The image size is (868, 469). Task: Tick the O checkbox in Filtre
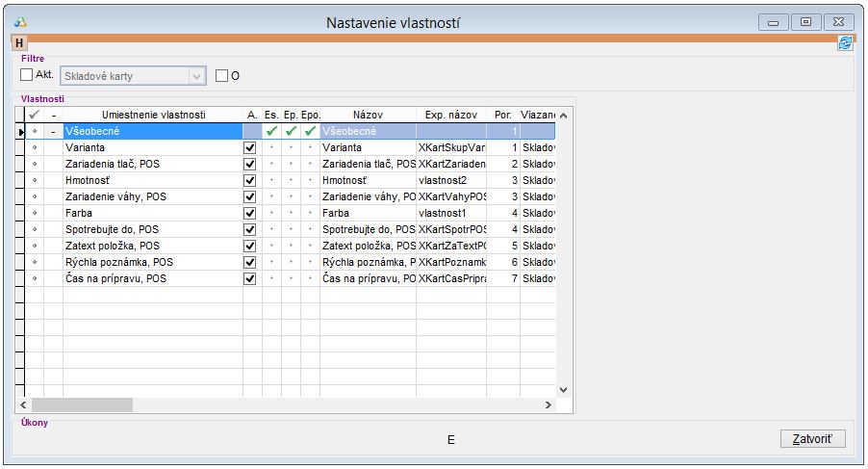pos(222,75)
